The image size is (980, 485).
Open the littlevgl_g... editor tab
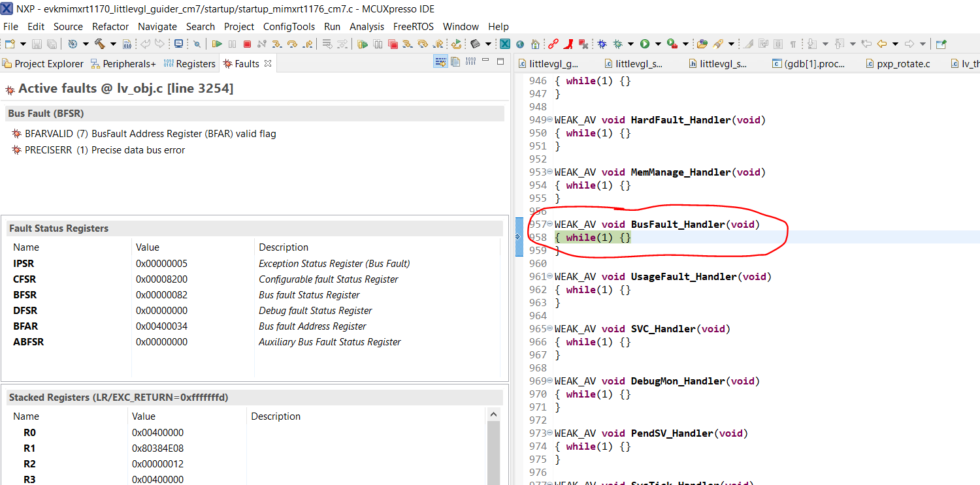coord(549,63)
